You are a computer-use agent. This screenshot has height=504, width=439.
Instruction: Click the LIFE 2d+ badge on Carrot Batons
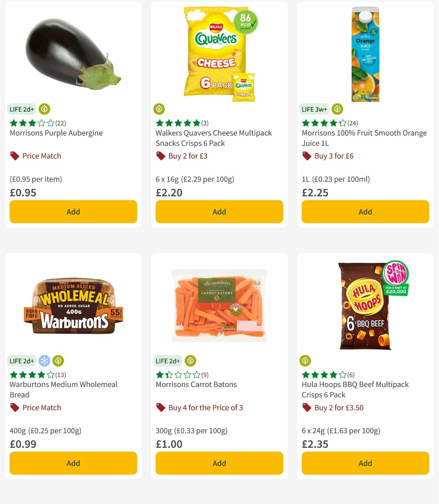click(x=168, y=361)
